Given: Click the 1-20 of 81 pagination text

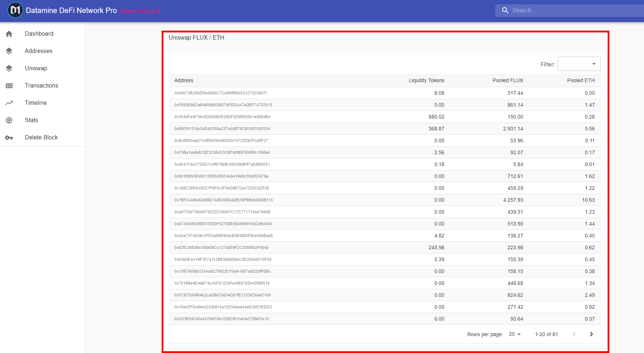Looking at the screenshot, I should click(546, 334).
